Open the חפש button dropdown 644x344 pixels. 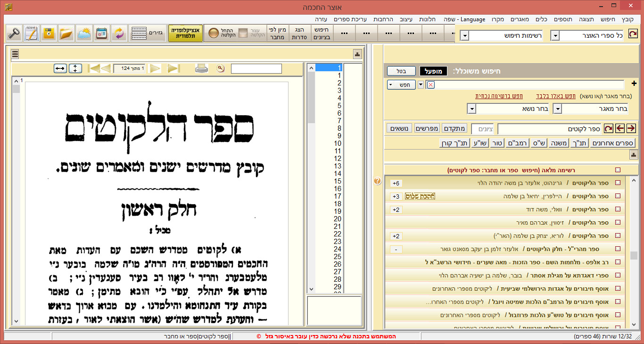[392, 85]
